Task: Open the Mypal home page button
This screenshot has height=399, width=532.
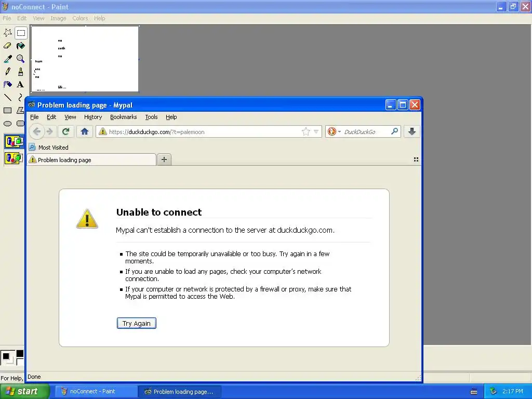Action: coord(85,131)
